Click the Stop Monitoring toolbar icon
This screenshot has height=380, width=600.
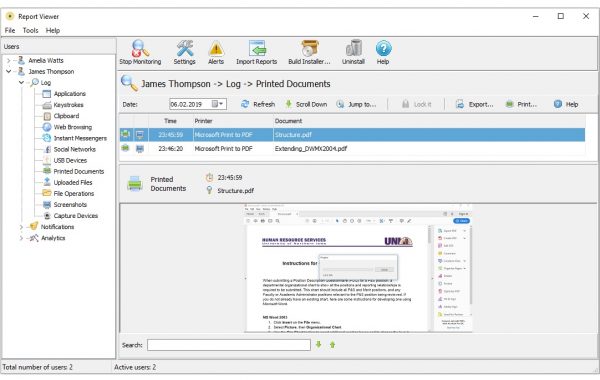click(x=140, y=49)
